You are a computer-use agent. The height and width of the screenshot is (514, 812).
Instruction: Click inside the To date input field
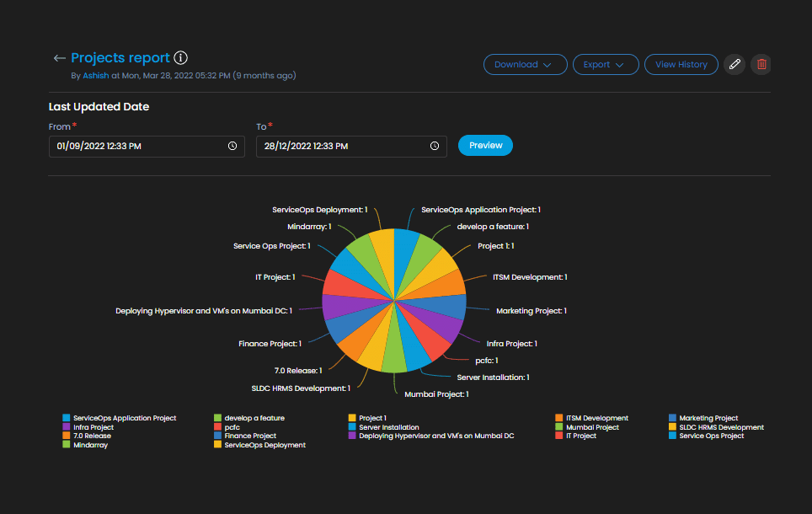tap(329, 145)
